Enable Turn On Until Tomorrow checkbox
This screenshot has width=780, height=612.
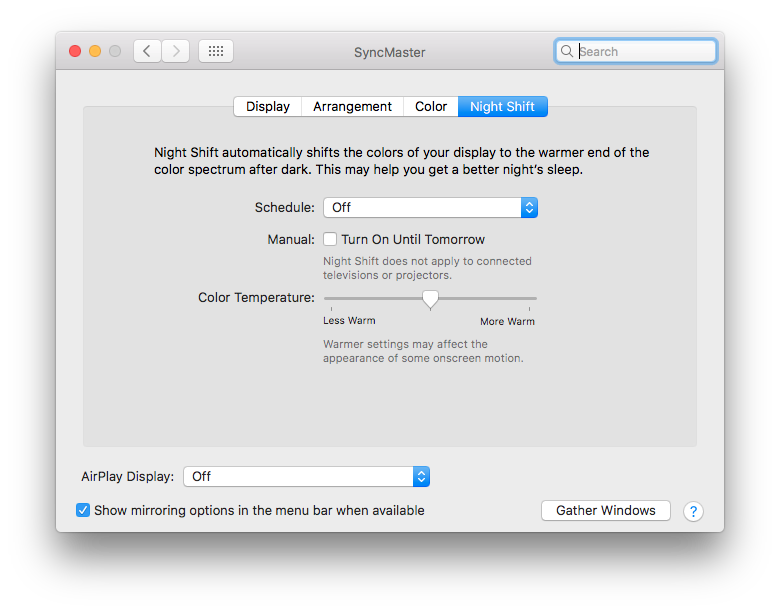[x=330, y=239]
